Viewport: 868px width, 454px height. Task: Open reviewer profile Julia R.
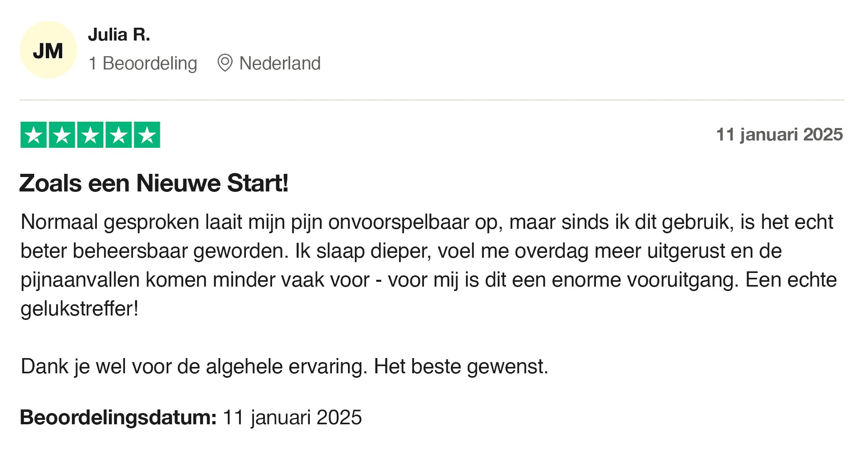[119, 35]
